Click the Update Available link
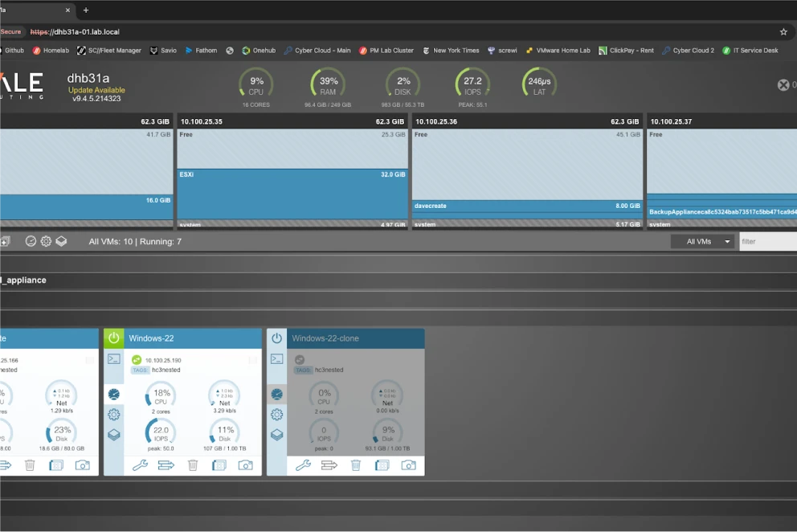The image size is (797, 532). [96, 90]
